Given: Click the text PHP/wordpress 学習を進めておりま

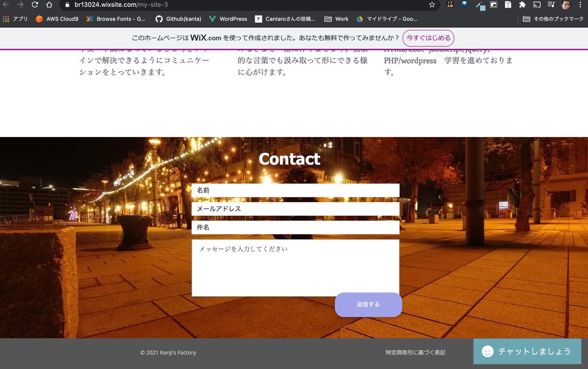Looking at the screenshot, I should tap(449, 61).
